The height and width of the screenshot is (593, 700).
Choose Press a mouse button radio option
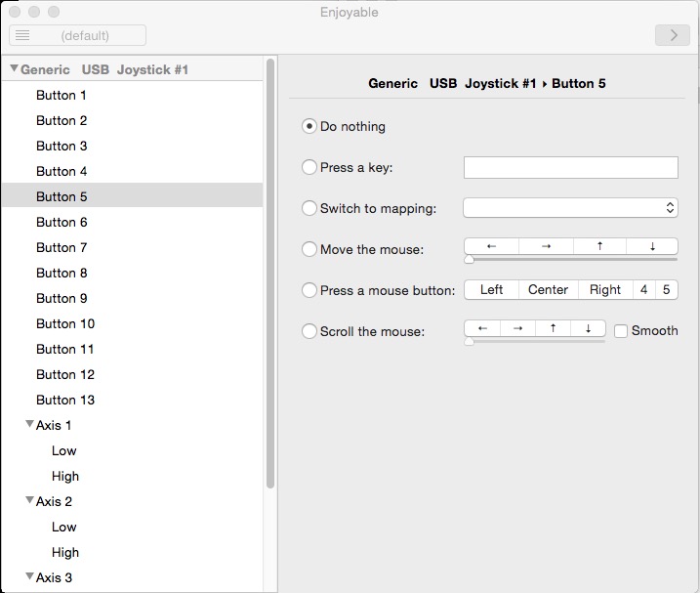[x=309, y=290]
